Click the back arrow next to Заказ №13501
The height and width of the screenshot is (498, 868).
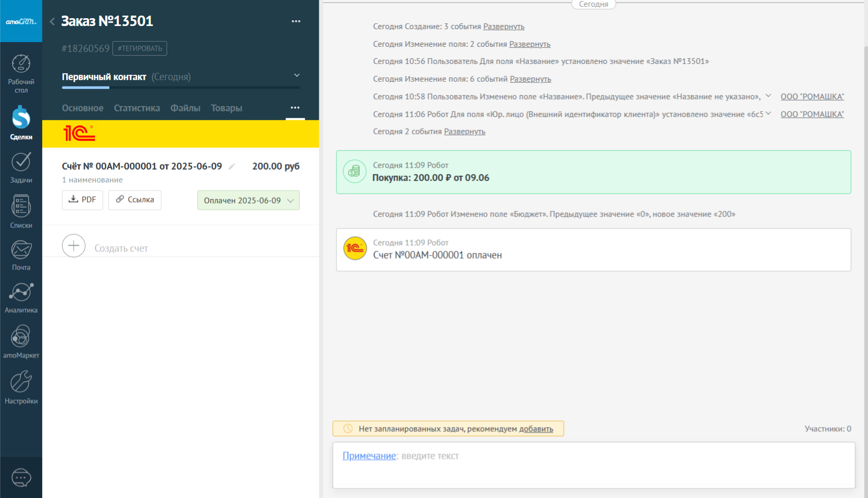[52, 21]
